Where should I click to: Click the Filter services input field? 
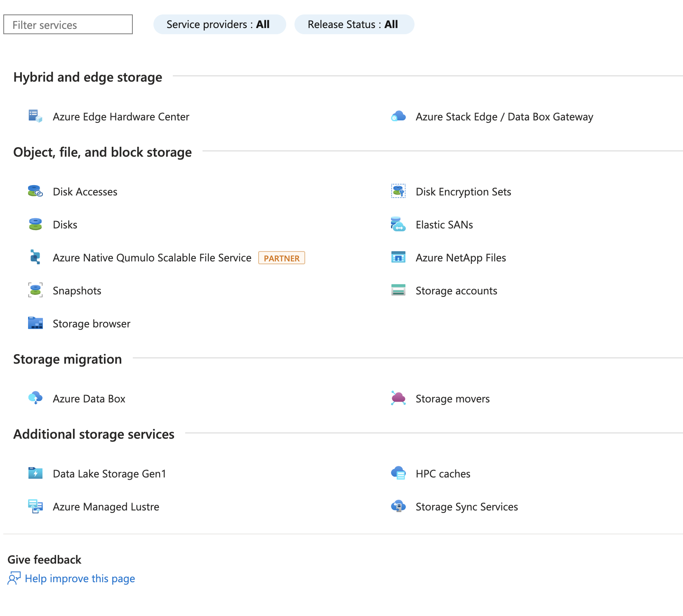click(68, 25)
